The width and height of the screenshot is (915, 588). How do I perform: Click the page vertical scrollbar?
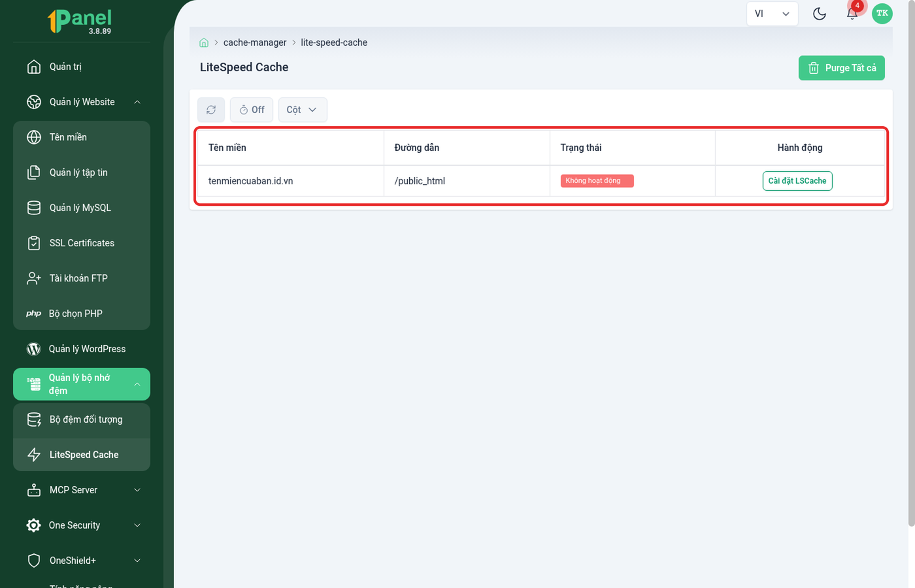coord(911,263)
